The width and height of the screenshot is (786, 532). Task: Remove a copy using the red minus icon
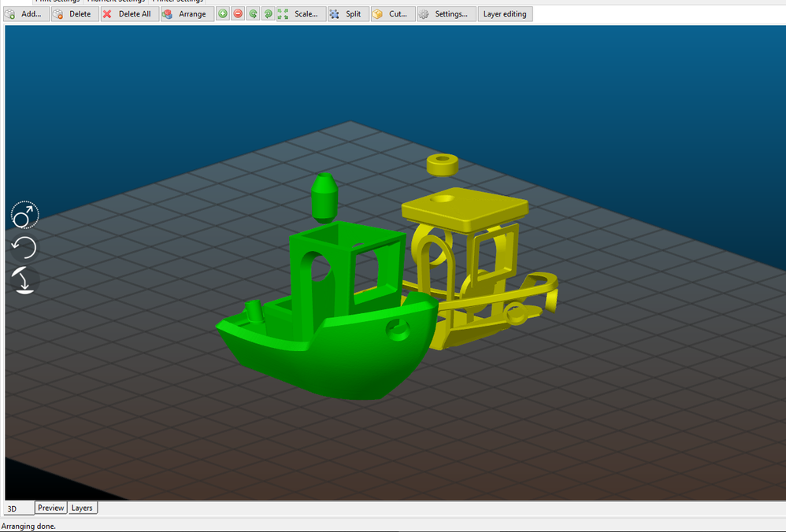(238, 14)
